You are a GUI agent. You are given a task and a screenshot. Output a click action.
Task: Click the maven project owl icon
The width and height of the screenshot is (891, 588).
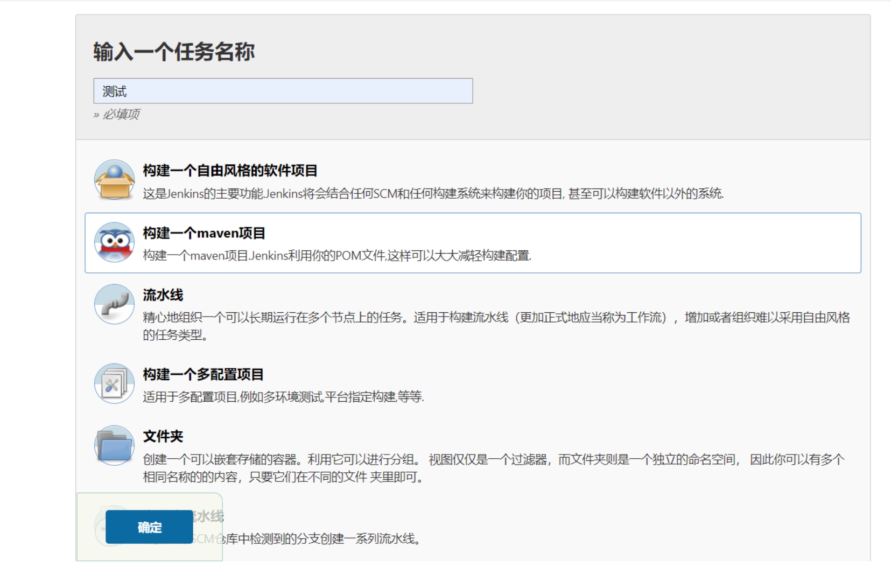[x=114, y=242]
